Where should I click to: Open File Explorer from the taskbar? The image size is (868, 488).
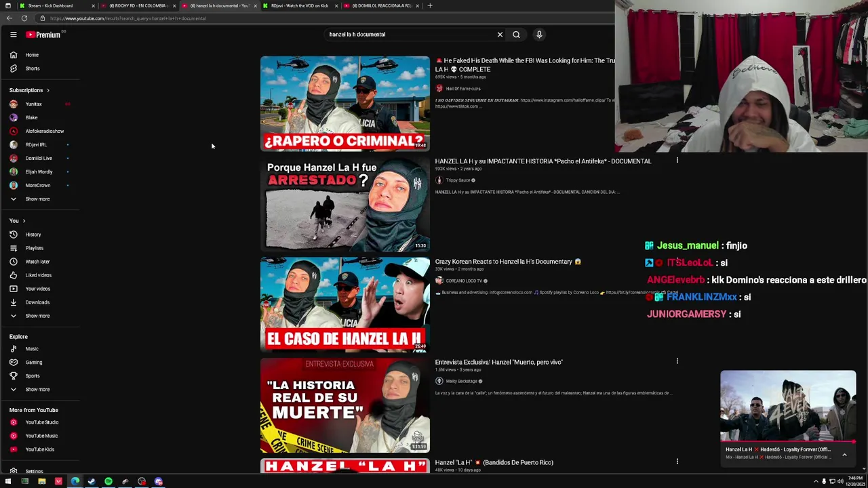pos(41,482)
